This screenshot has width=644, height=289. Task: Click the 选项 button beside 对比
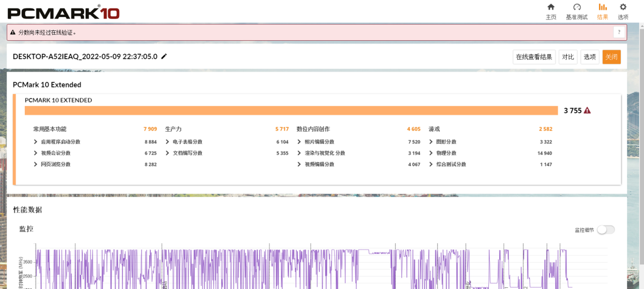[590, 57]
